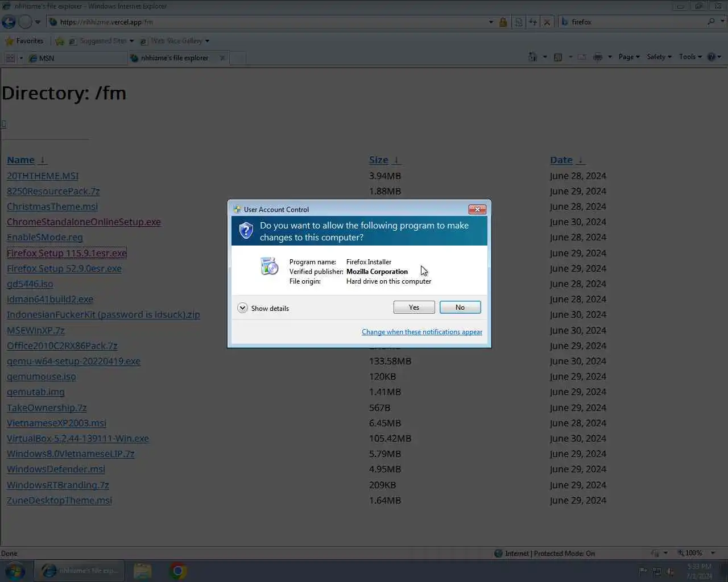This screenshot has height=582, width=728.
Task: Click the security lock icon
Action: click(503, 22)
